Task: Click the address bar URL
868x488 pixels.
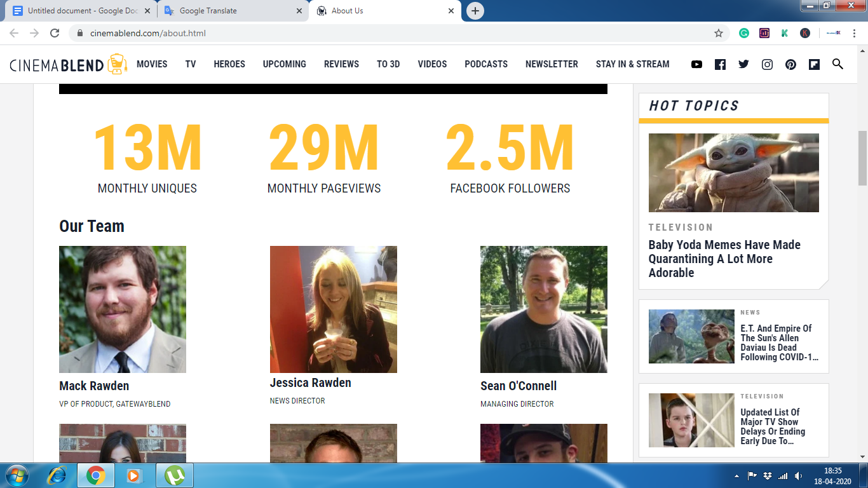Action: click(148, 33)
